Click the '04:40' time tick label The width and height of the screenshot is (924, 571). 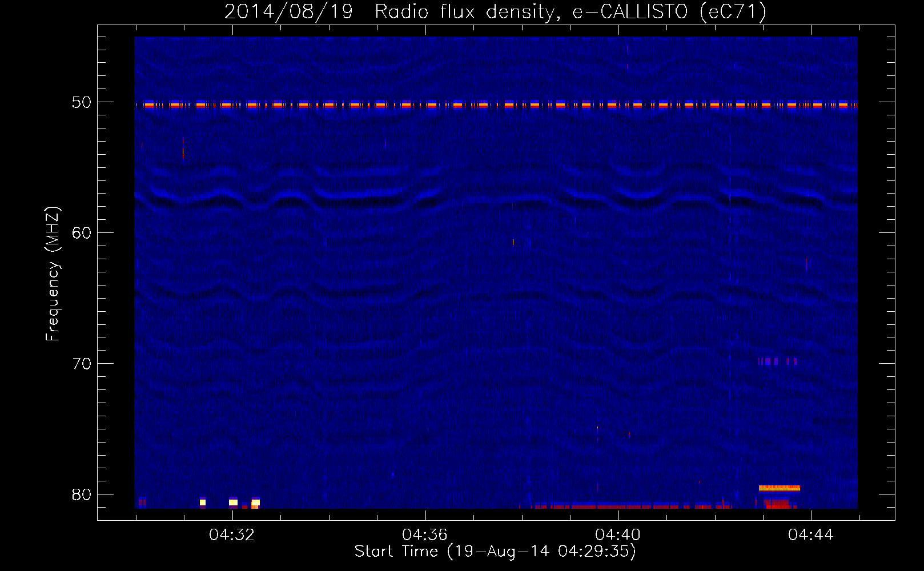pos(618,535)
